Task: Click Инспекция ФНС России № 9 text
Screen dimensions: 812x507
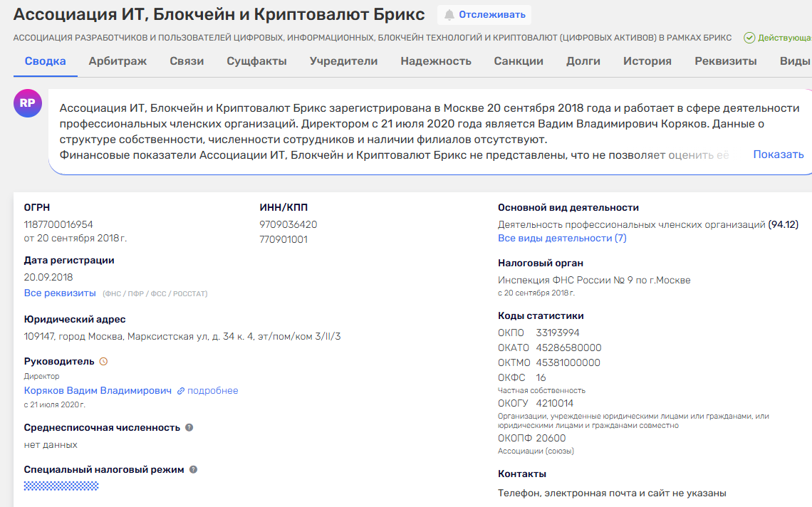Action: tap(594, 280)
